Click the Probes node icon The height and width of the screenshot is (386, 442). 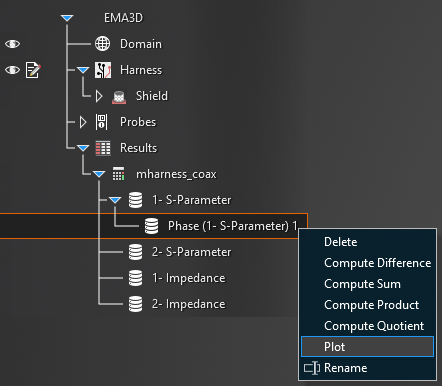click(x=102, y=122)
